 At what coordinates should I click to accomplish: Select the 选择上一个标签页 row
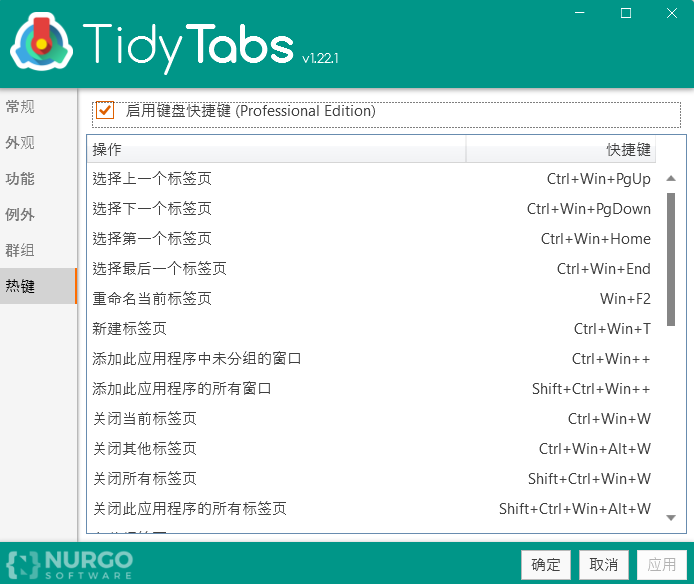click(371, 179)
